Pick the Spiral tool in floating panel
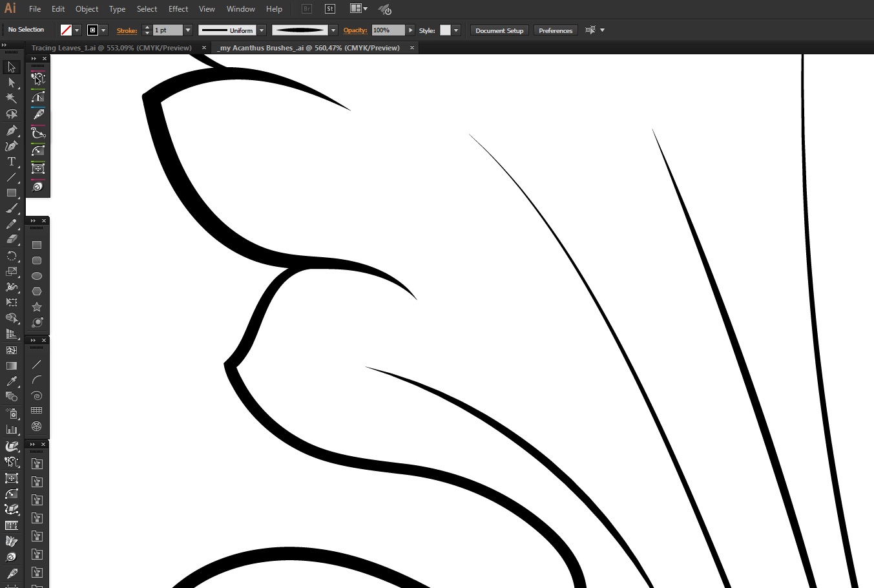 37,395
